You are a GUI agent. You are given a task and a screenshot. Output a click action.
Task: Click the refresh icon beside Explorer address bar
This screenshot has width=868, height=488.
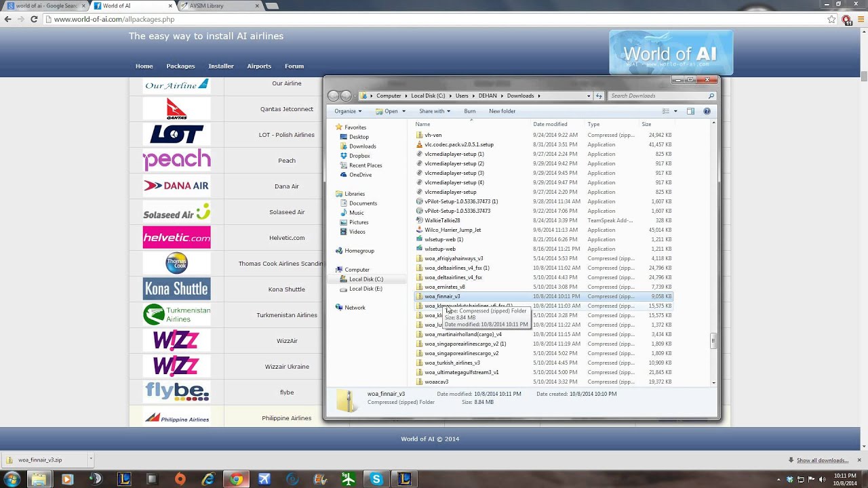click(x=599, y=96)
